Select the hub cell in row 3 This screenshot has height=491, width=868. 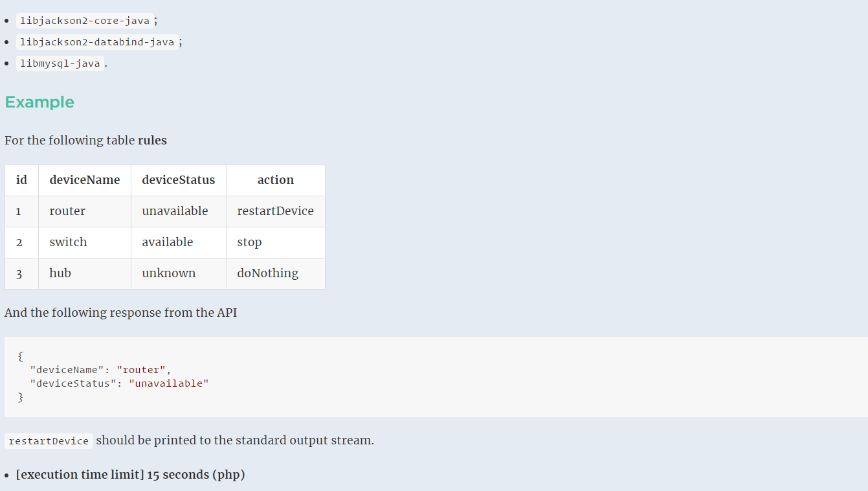pyautogui.click(x=60, y=273)
